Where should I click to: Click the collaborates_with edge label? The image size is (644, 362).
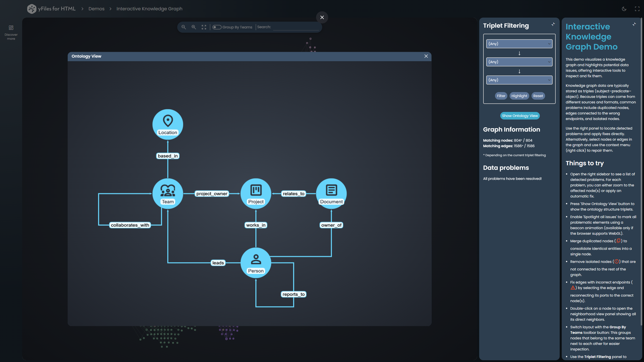[130, 225]
